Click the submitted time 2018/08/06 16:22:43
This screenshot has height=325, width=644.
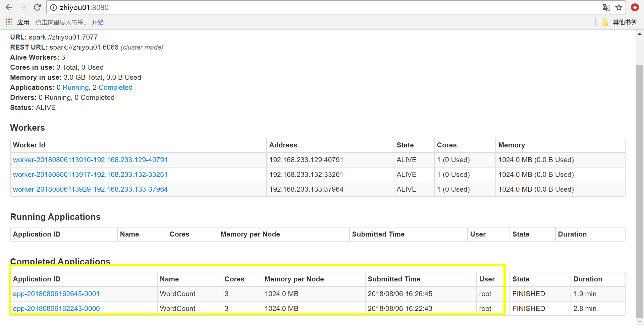(400, 309)
